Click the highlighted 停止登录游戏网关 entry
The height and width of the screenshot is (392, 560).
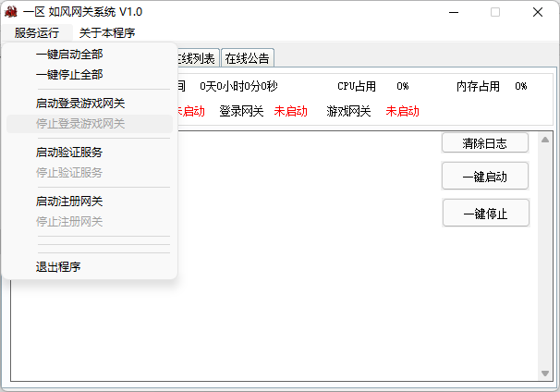click(80, 124)
